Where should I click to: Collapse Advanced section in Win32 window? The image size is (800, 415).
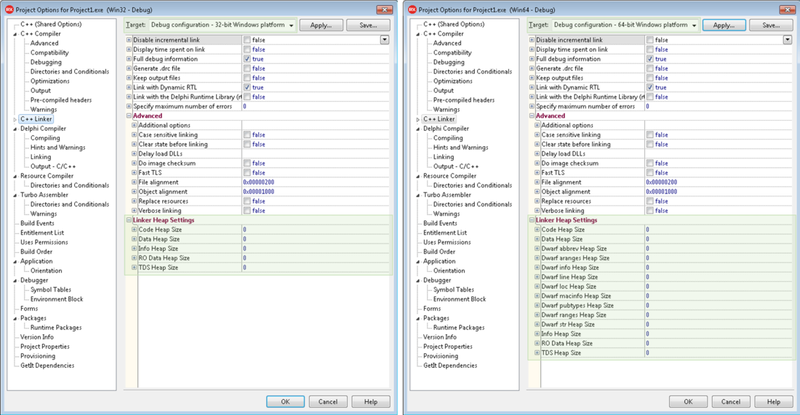129,116
